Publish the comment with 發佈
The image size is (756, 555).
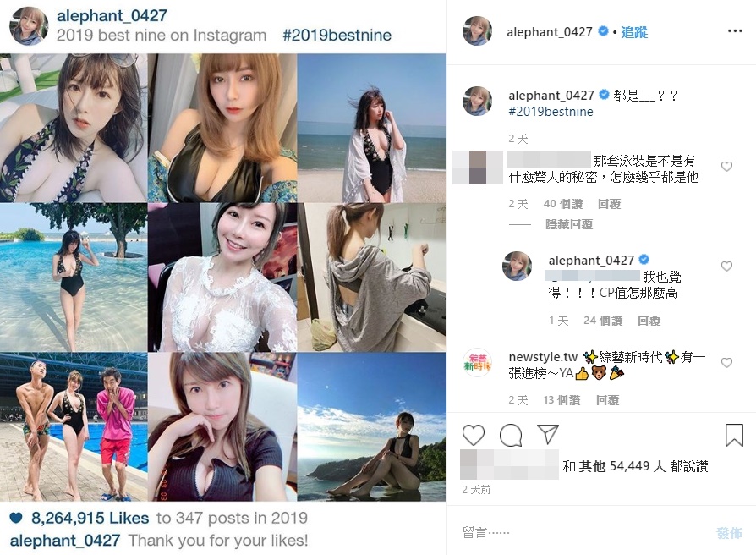click(x=729, y=533)
